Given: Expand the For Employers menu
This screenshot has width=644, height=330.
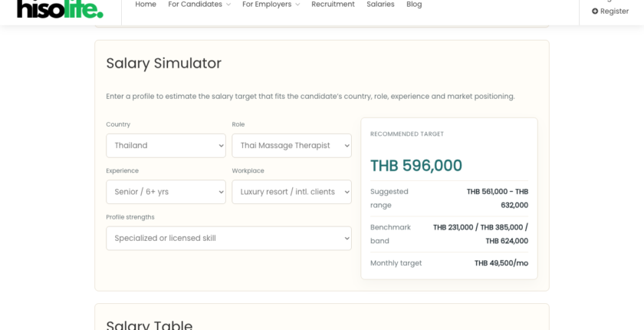Looking at the screenshot, I should [271, 5].
